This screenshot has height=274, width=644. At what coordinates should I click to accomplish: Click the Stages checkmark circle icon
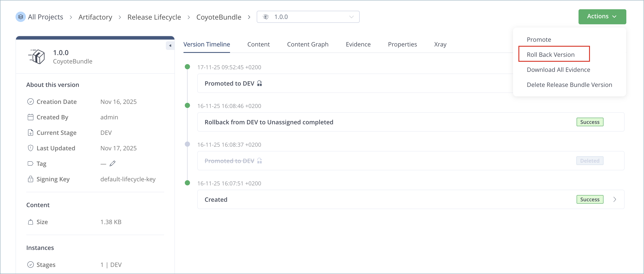point(31,265)
